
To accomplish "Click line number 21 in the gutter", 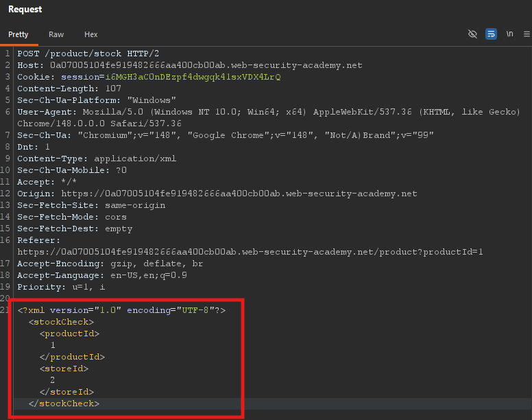I will [5, 310].
